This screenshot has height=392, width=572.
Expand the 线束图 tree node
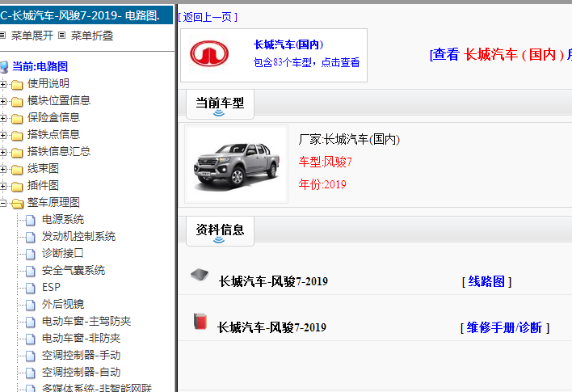tap(2, 169)
